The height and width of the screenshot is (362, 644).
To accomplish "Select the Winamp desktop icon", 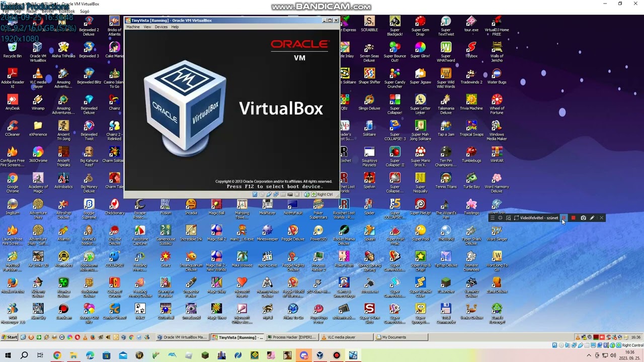I will click(x=38, y=102).
